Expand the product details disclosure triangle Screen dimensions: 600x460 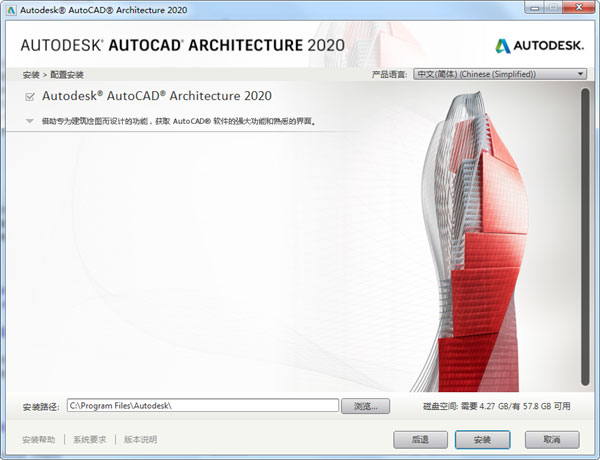[x=30, y=121]
